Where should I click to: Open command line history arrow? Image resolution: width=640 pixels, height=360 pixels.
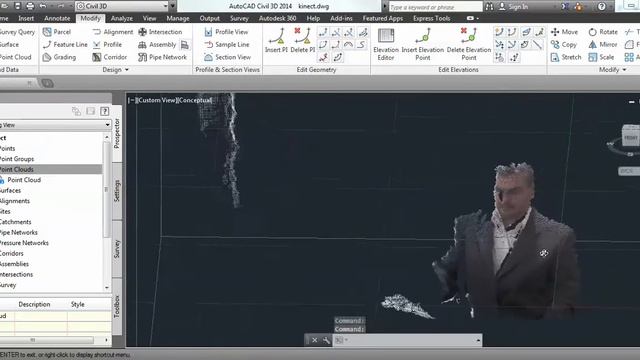click(x=478, y=340)
